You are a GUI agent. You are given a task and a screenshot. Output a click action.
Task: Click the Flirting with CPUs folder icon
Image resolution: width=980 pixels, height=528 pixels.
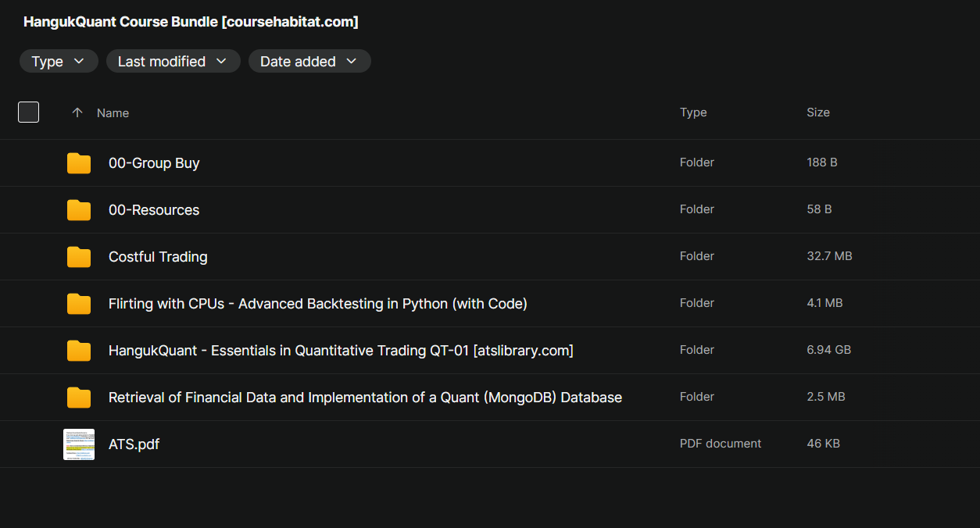(79, 304)
